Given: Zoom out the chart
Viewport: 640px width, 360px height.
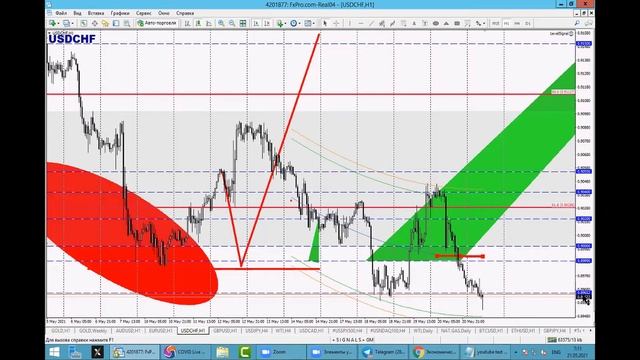Looking at the screenshot, I should tap(232, 23).
